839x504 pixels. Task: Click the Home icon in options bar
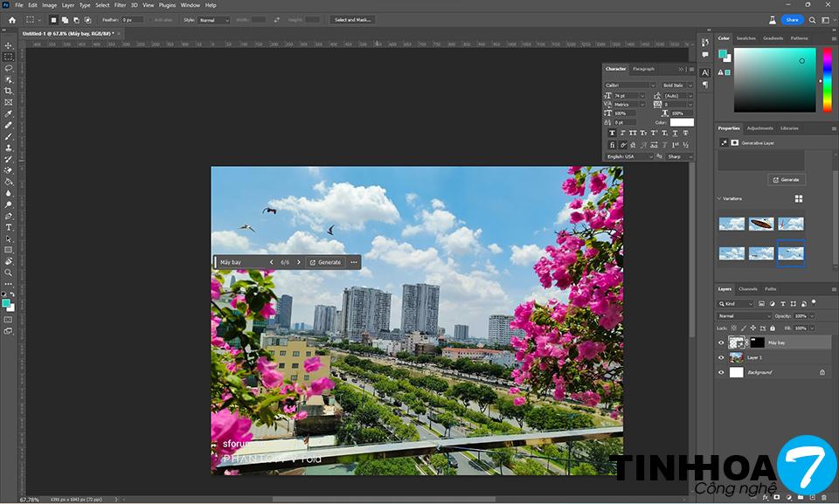11,19
